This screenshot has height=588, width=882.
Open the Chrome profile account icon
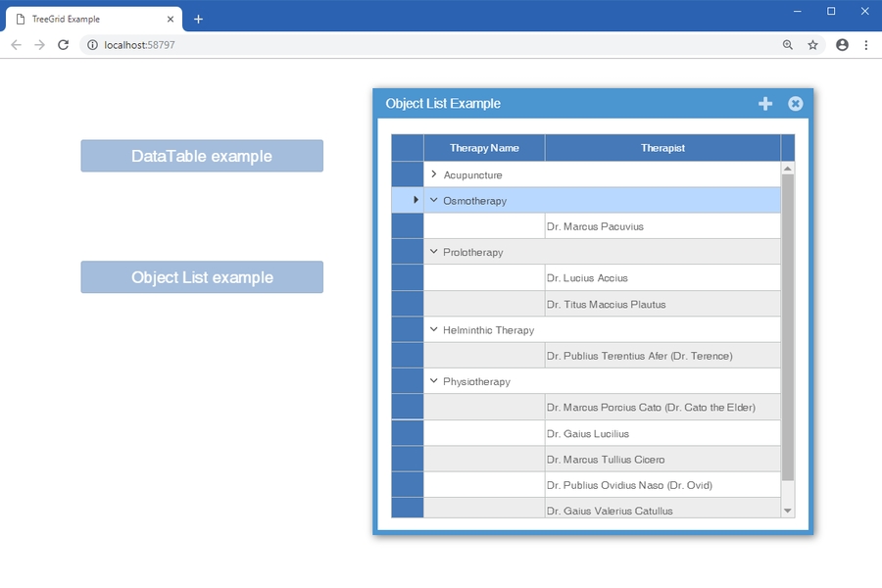tap(842, 45)
